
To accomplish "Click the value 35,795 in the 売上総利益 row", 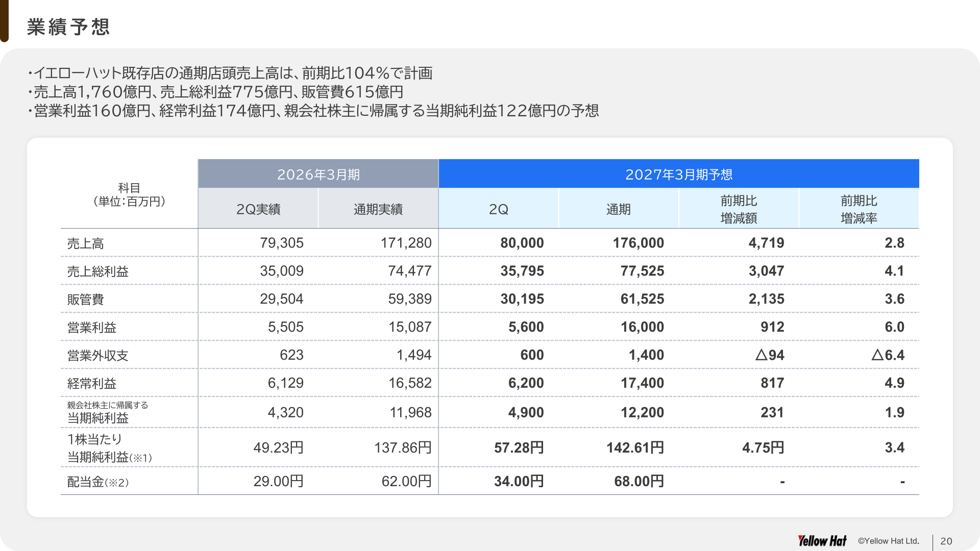I will tap(522, 271).
